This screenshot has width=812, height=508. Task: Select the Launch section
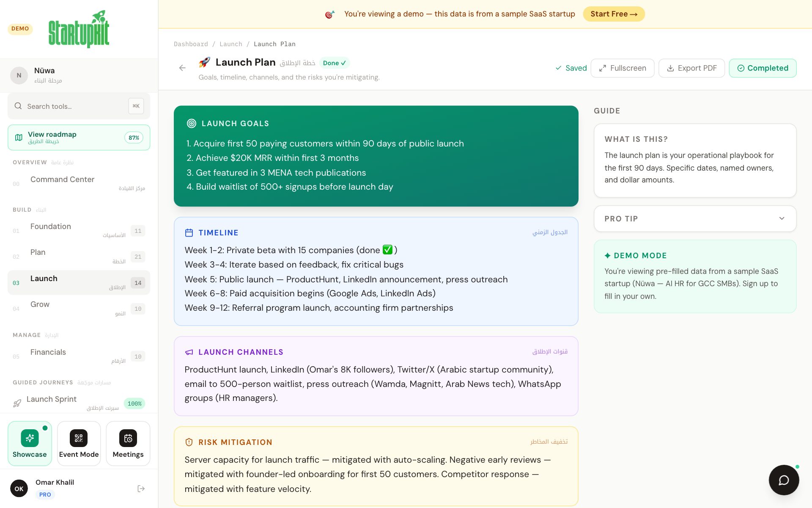click(79, 282)
